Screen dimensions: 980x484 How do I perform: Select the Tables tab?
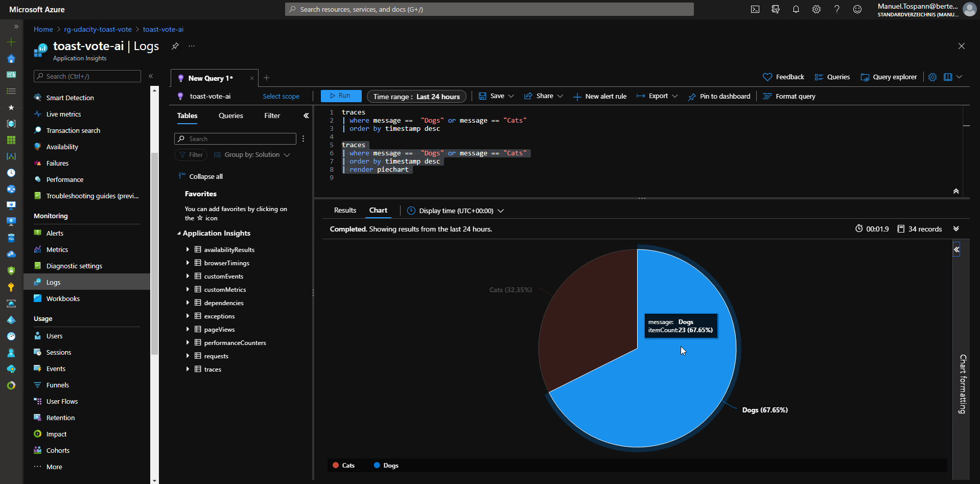[x=187, y=116]
